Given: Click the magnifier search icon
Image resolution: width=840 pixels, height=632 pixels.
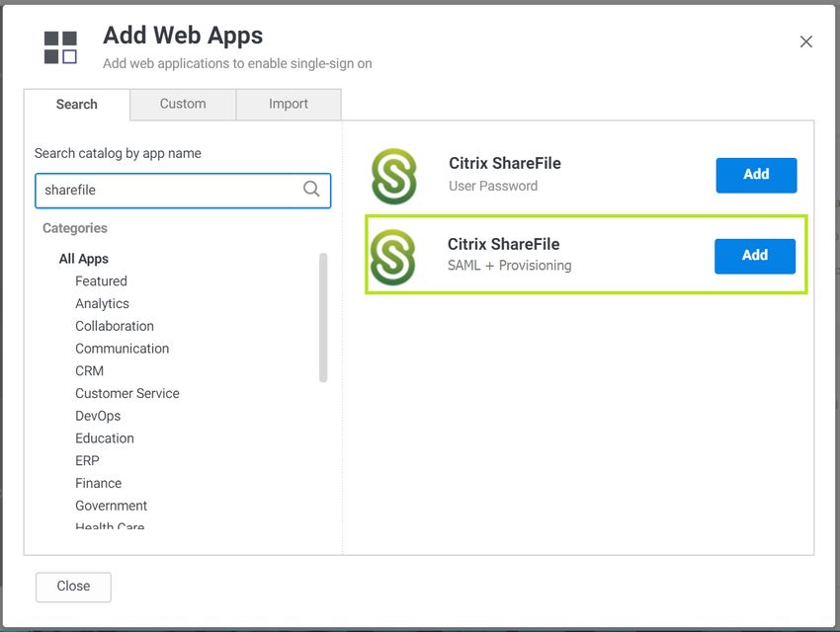Looking at the screenshot, I should click(311, 189).
